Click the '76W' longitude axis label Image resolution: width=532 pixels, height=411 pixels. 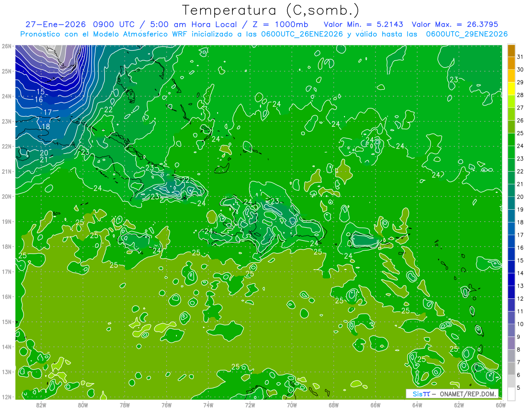tap(166, 405)
